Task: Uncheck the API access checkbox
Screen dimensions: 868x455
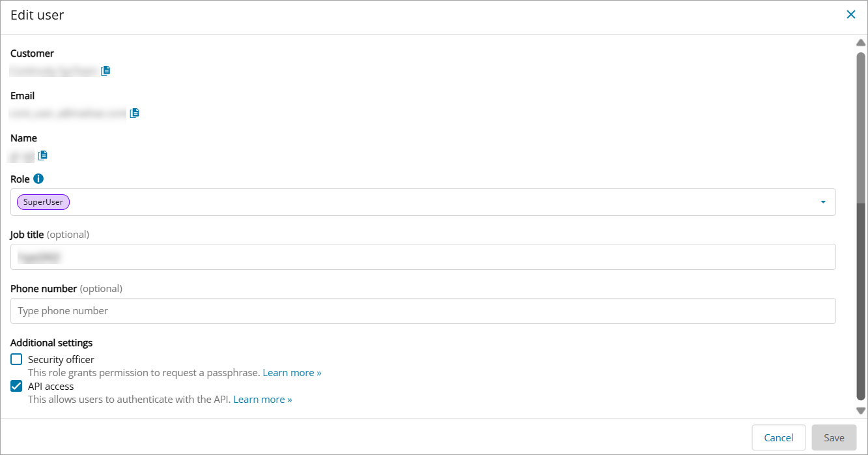Action: [16, 386]
